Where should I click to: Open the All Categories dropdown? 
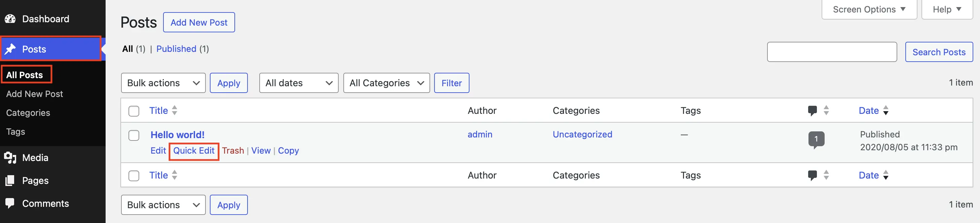386,83
